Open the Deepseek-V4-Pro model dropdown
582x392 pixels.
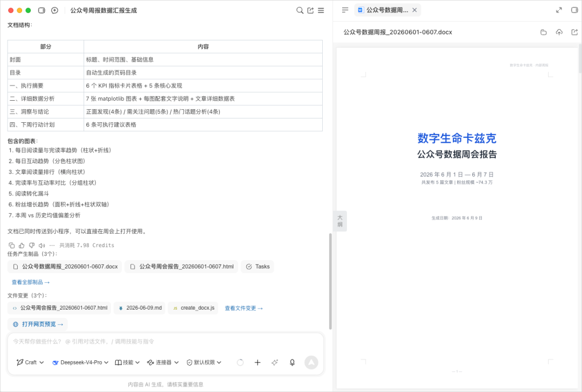click(80, 362)
